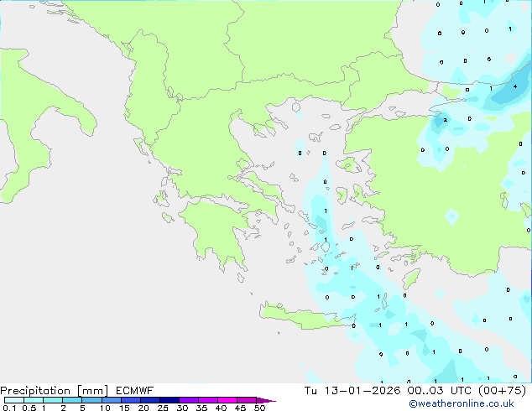The image size is (532, 411).
Task: Select the 20–25 mm legend swatch
Action: (150, 400)
